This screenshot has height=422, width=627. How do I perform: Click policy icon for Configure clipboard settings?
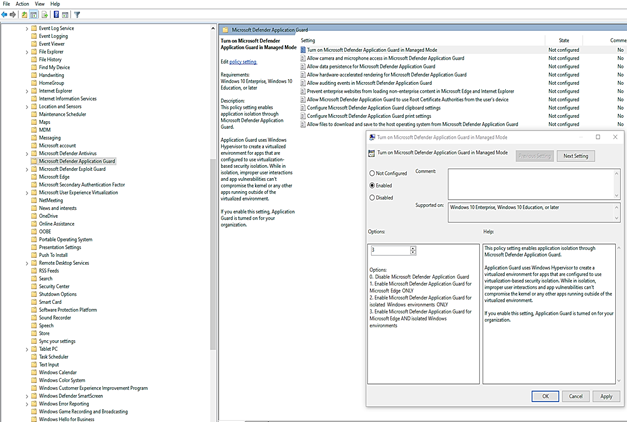(x=303, y=108)
